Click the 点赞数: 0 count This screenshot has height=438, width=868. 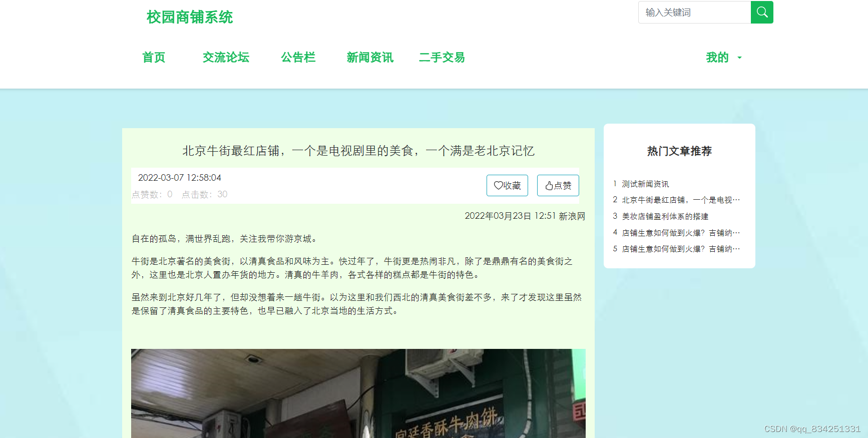152,194
